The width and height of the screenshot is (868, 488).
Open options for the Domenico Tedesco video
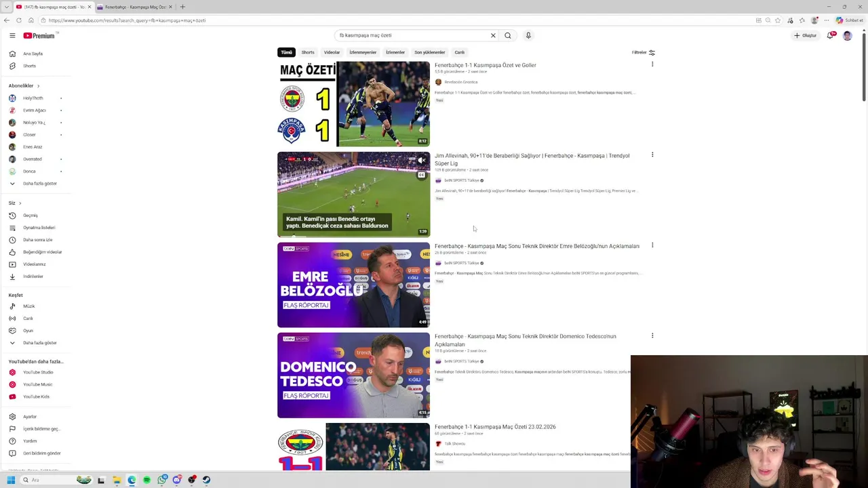pos(652,335)
